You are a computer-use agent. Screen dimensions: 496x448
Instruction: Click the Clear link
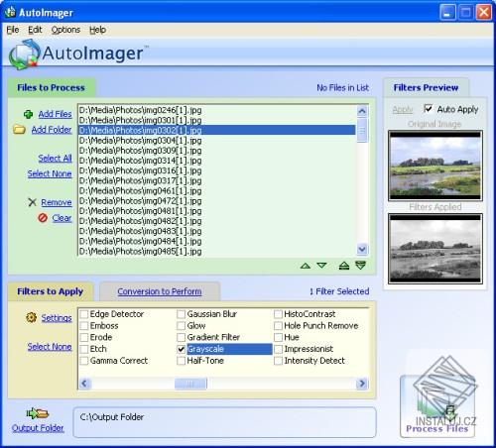click(x=62, y=218)
